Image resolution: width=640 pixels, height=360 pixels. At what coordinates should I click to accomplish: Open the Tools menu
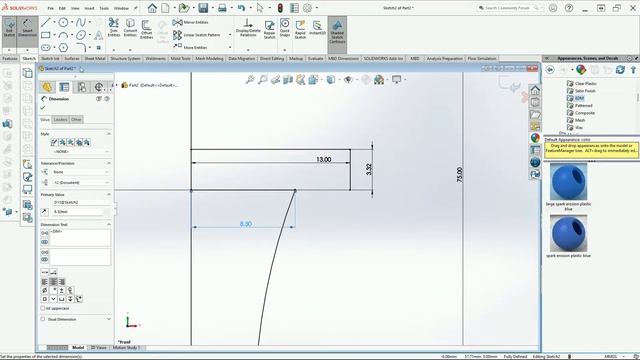[x=104, y=8]
